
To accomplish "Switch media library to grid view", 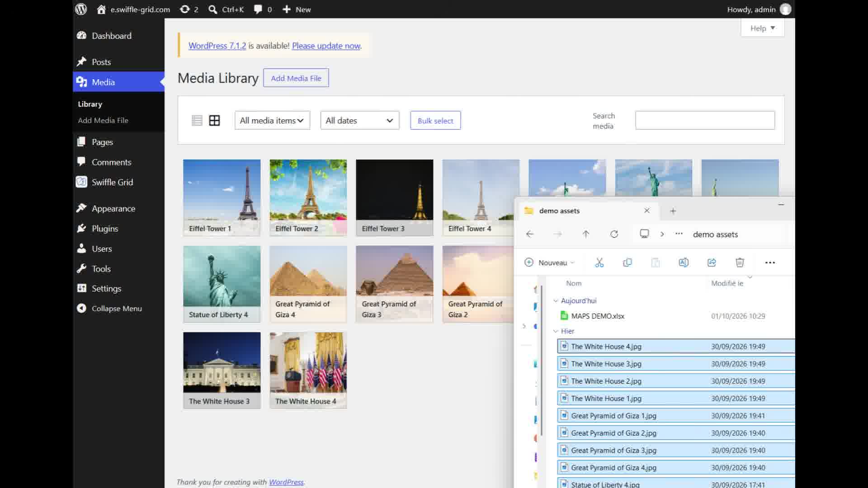I will pos(214,121).
